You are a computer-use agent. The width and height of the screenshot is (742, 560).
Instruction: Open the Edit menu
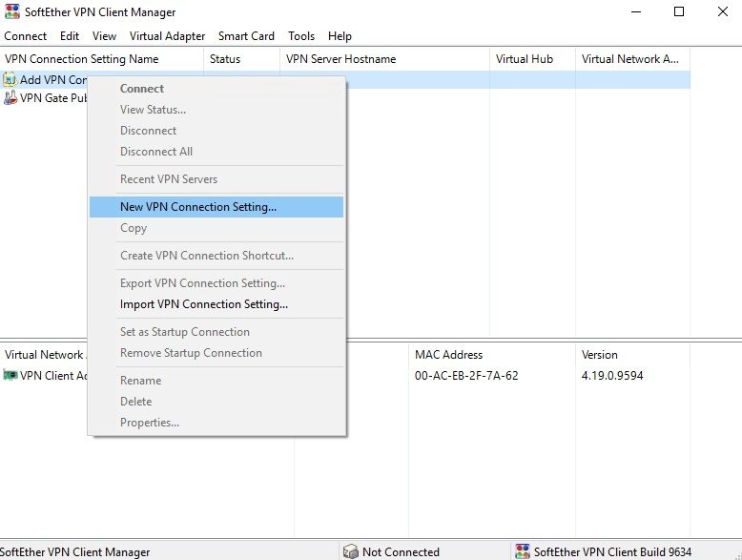point(69,36)
